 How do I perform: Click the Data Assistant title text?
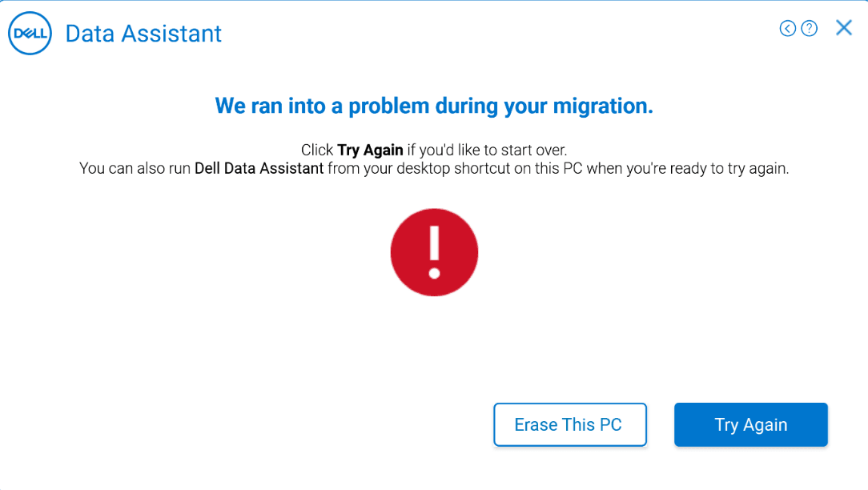[143, 34]
